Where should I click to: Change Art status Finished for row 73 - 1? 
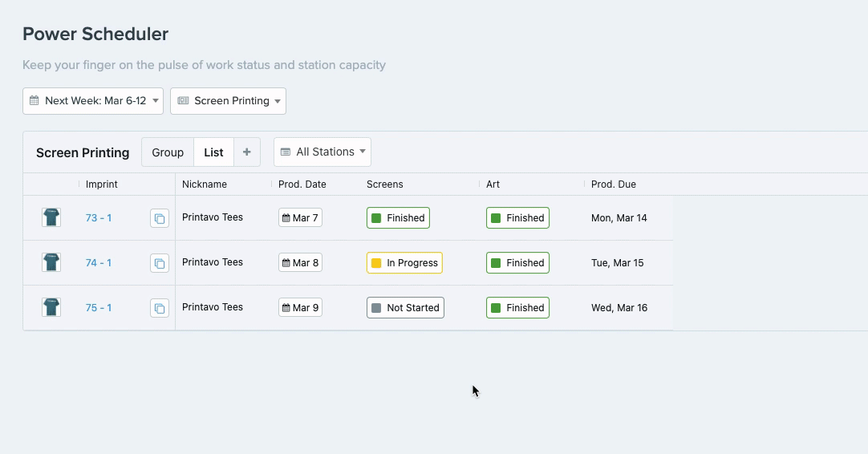pos(517,217)
